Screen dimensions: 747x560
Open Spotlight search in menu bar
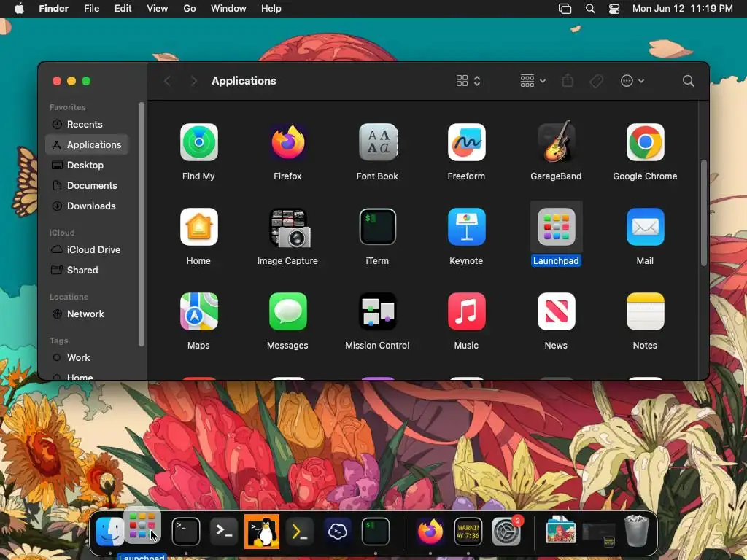click(x=589, y=9)
